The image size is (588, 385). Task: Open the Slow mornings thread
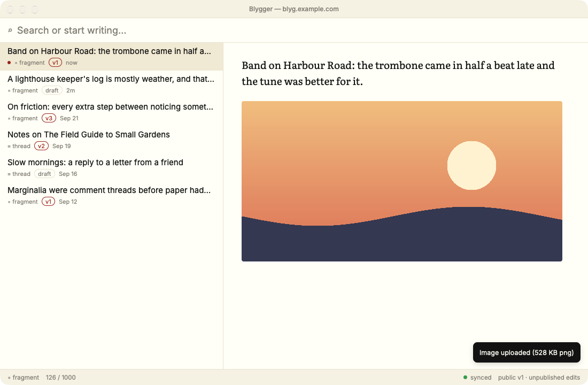coord(111,168)
